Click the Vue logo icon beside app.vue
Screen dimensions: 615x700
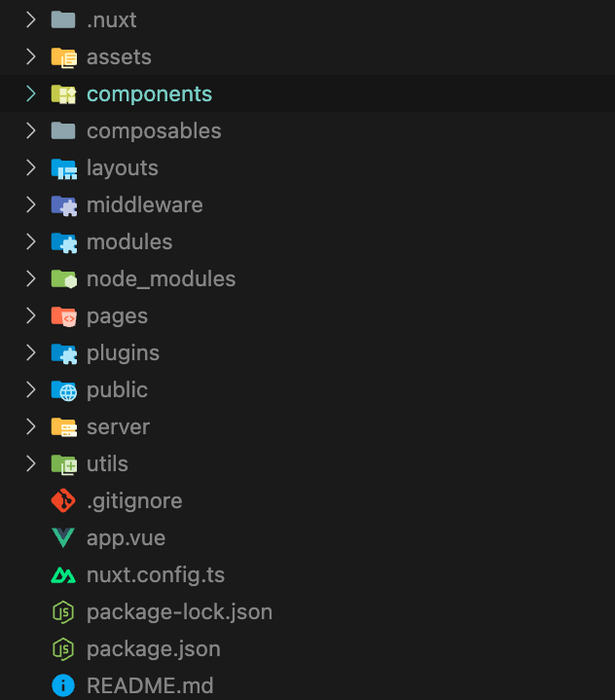click(63, 538)
